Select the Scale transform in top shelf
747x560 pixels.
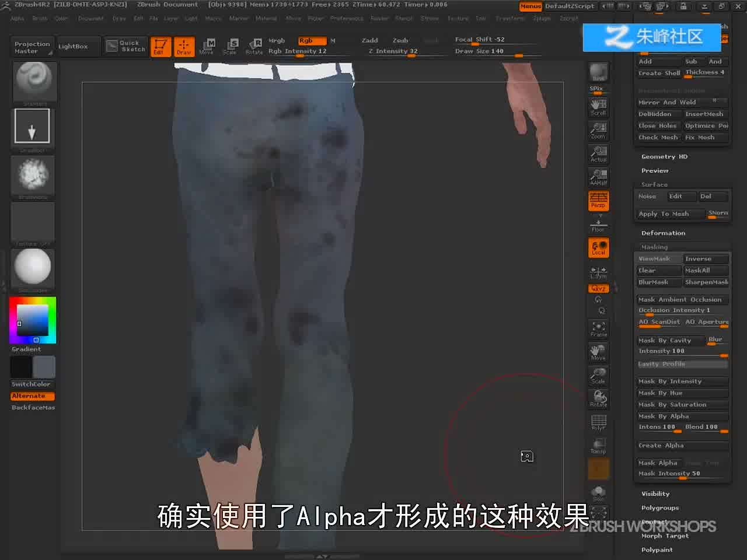[x=231, y=46]
